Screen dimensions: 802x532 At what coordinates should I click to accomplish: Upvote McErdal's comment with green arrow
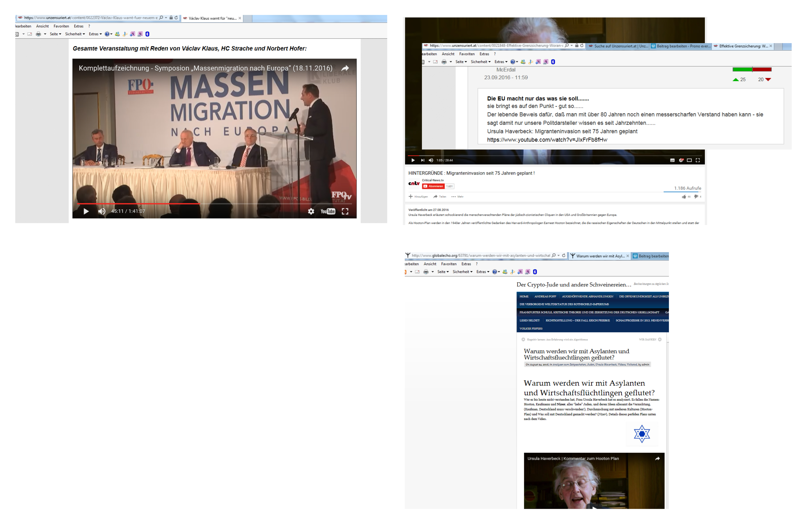(735, 79)
